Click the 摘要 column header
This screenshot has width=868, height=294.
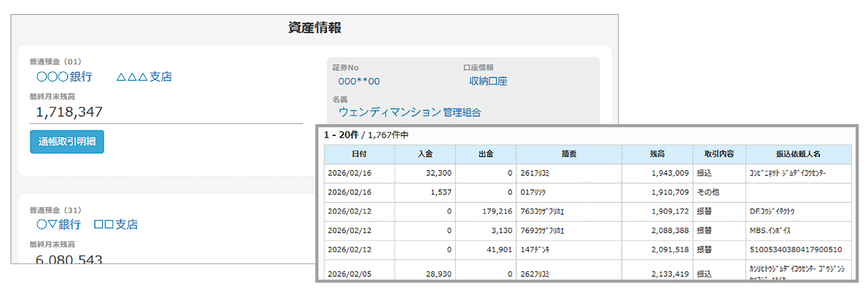[x=569, y=154]
